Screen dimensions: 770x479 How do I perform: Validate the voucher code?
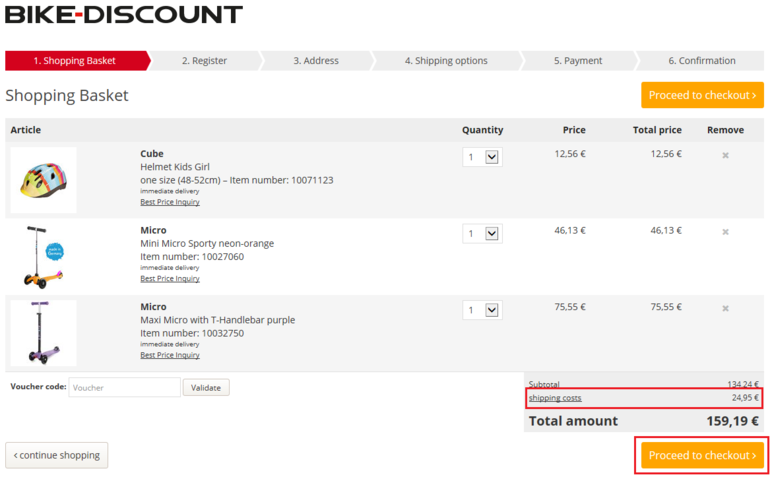(x=206, y=388)
